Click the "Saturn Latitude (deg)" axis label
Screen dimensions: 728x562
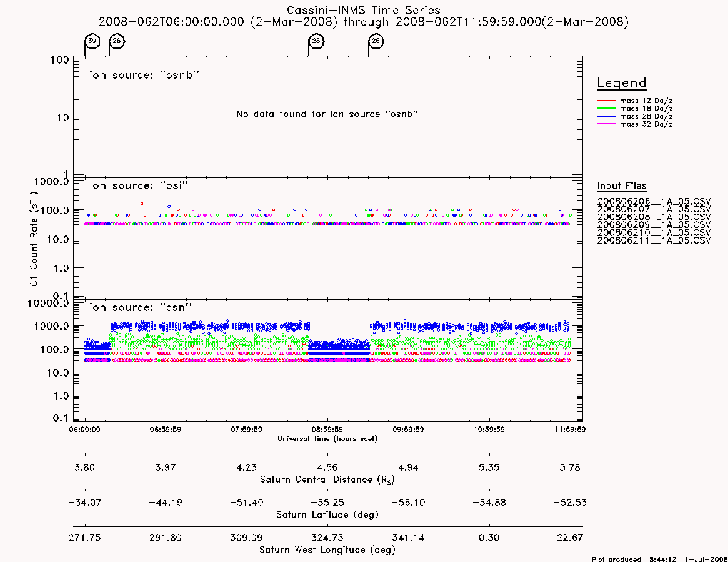click(327, 515)
